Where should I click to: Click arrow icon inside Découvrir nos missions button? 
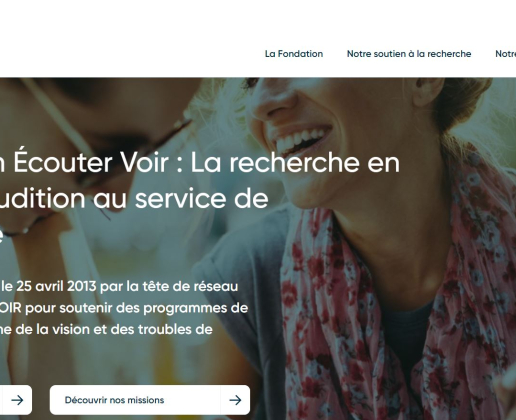(x=235, y=400)
